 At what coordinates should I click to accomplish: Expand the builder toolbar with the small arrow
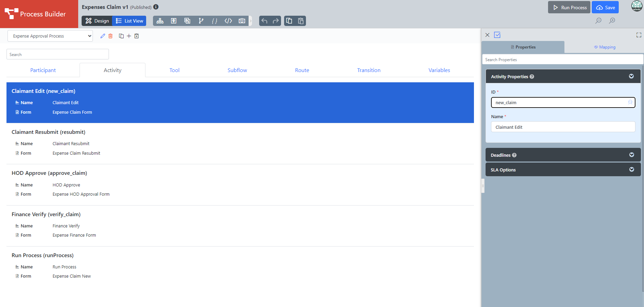pos(250,21)
